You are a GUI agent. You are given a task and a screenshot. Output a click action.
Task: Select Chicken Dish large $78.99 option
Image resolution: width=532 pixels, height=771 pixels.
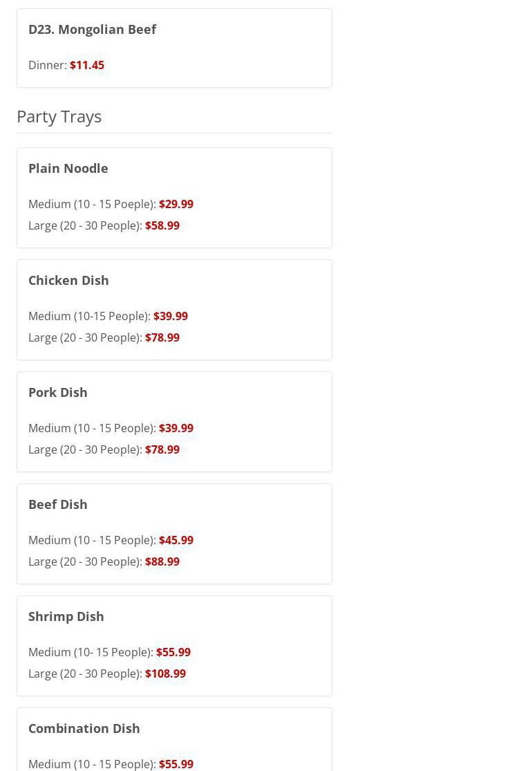pyautogui.click(x=162, y=337)
